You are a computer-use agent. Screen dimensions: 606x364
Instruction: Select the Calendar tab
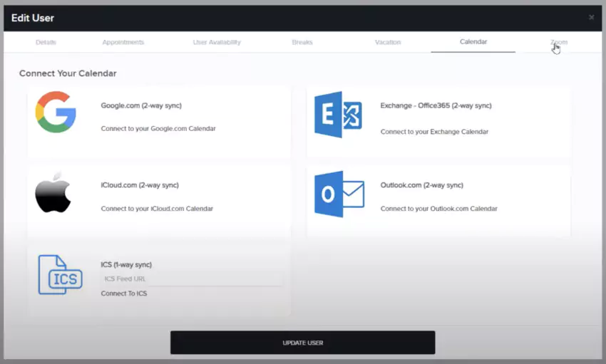[x=473, y=42]
